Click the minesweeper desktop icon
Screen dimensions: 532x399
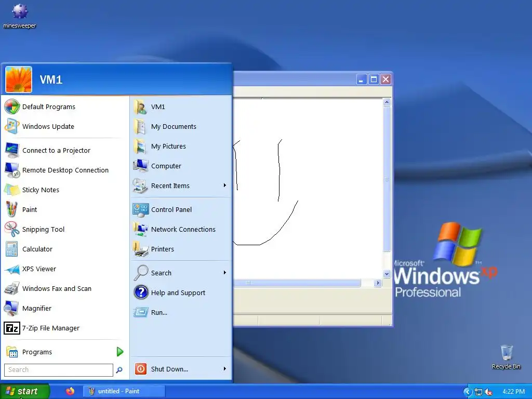point(20,16)
